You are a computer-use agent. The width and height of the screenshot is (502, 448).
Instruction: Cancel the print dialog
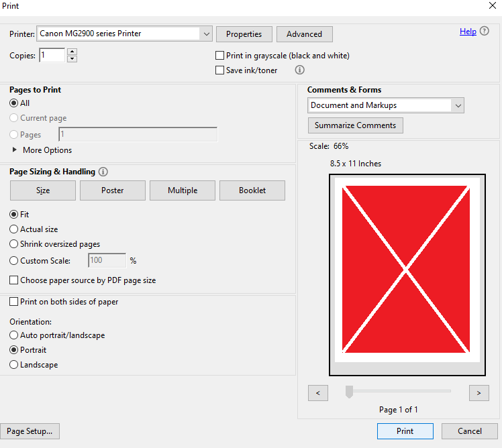click(470, 431)
